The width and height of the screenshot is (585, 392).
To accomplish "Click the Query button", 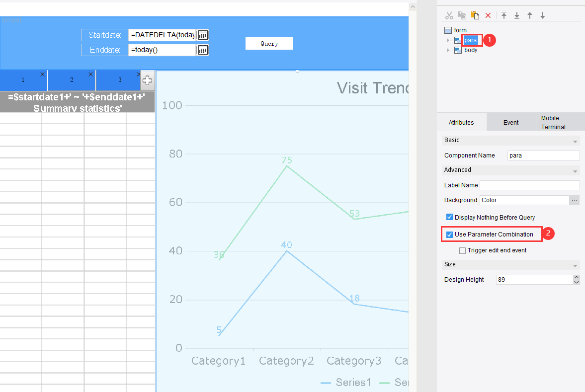I will (269, 44).
